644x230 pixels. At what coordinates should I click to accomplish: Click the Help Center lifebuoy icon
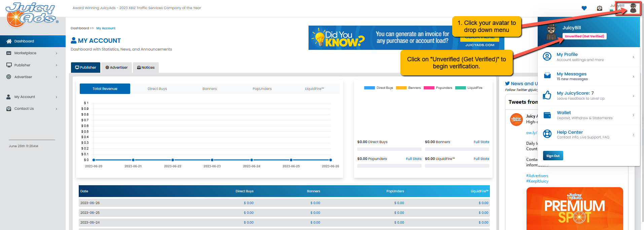(547, 134)
